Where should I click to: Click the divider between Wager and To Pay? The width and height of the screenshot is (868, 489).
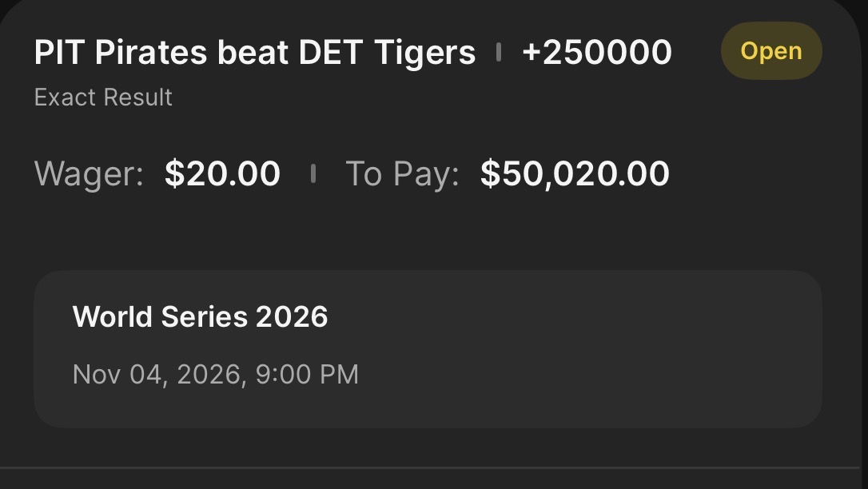(x=313, y=173)
